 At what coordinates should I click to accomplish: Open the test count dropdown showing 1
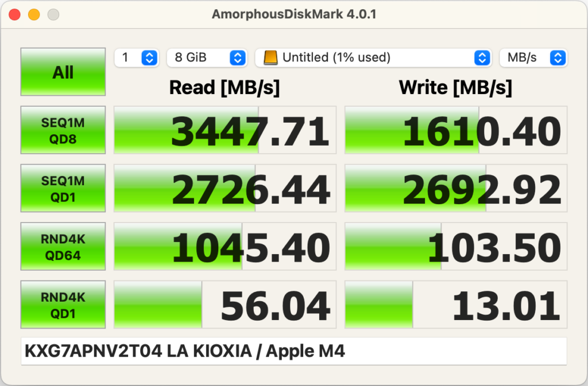[x=137, y=57]
